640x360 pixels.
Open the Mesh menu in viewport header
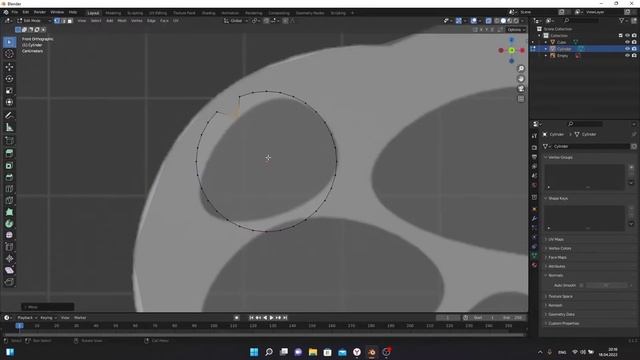pyautogui.click(x=122, y=20)
